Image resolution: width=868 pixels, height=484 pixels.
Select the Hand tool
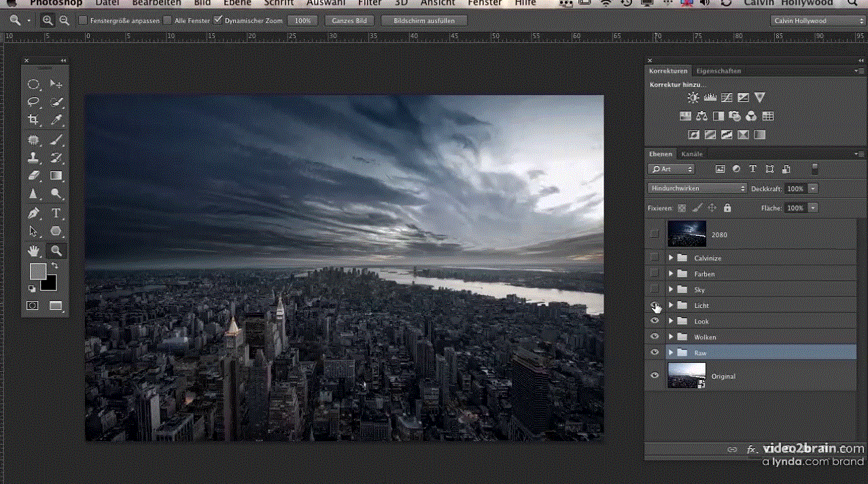coord(33,251)
